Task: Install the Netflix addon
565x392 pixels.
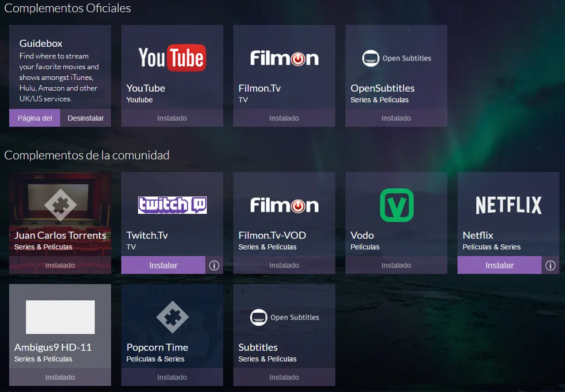Action: click(x=500, y=265)
